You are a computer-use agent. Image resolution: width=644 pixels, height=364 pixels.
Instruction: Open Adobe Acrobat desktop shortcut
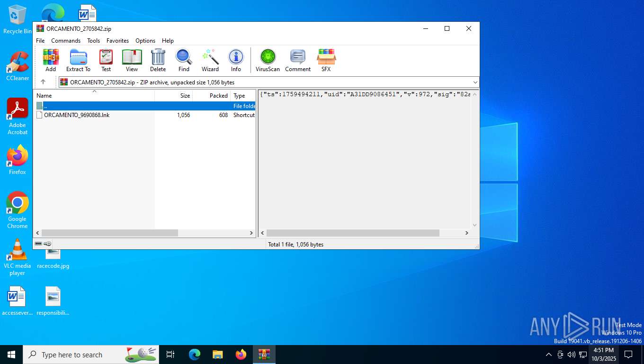[18, 117]
